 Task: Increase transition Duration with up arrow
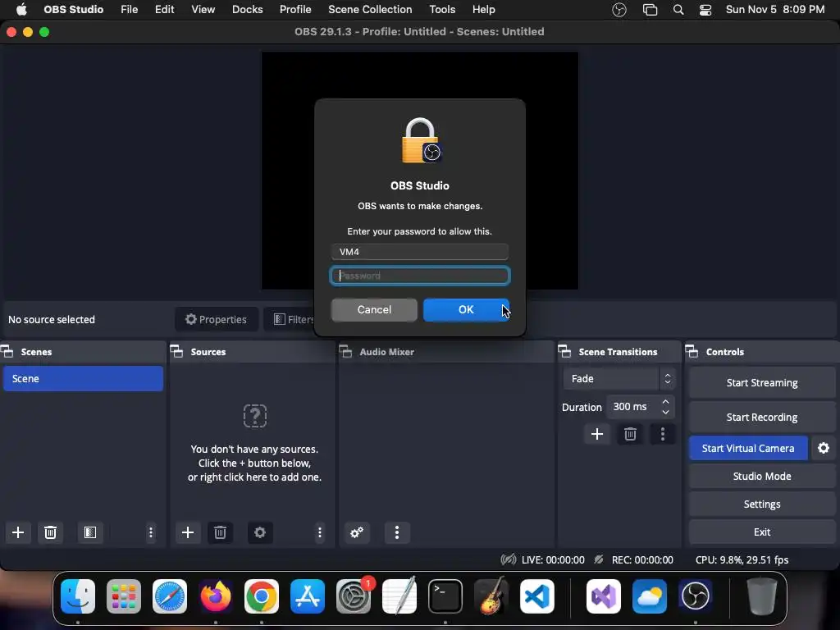666,401
